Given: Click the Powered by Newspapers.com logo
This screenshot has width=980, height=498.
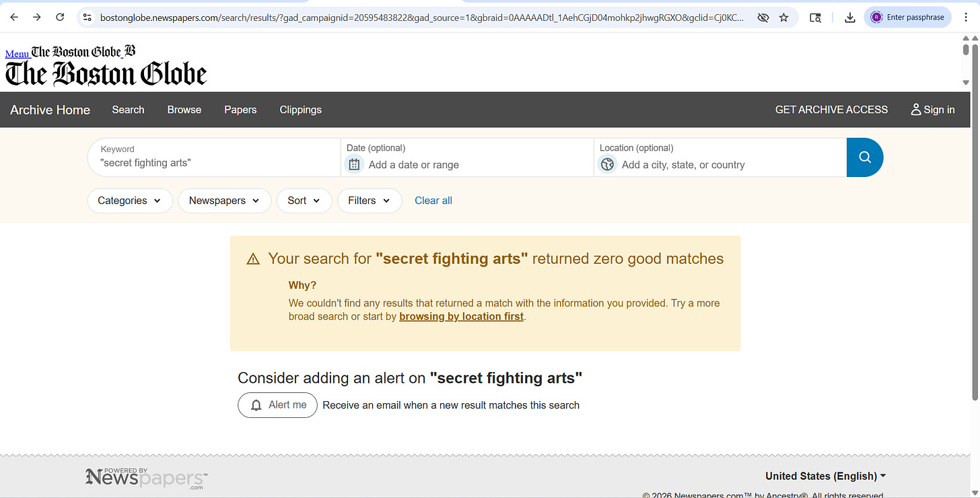Looking at the screenshot, I should pos(147,478).
